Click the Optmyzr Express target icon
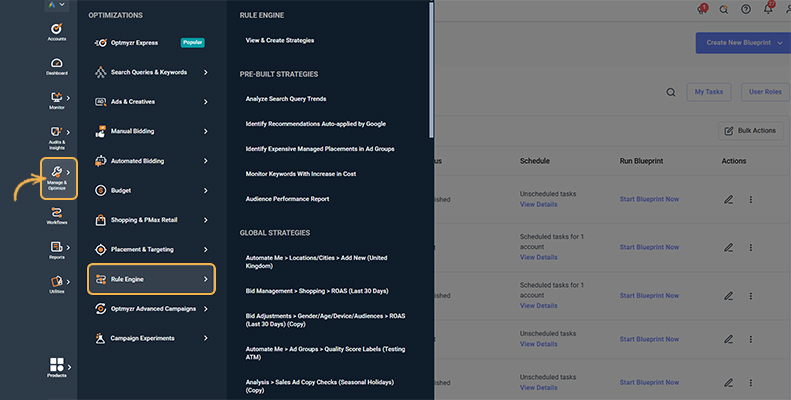 (x=100, y=43)
